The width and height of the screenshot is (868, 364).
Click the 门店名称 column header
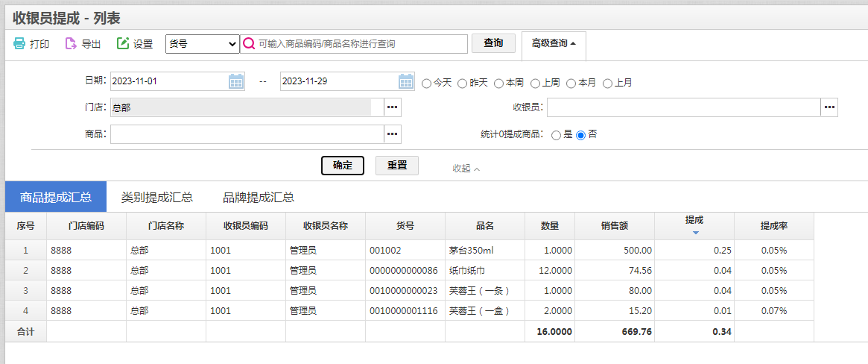166,226
